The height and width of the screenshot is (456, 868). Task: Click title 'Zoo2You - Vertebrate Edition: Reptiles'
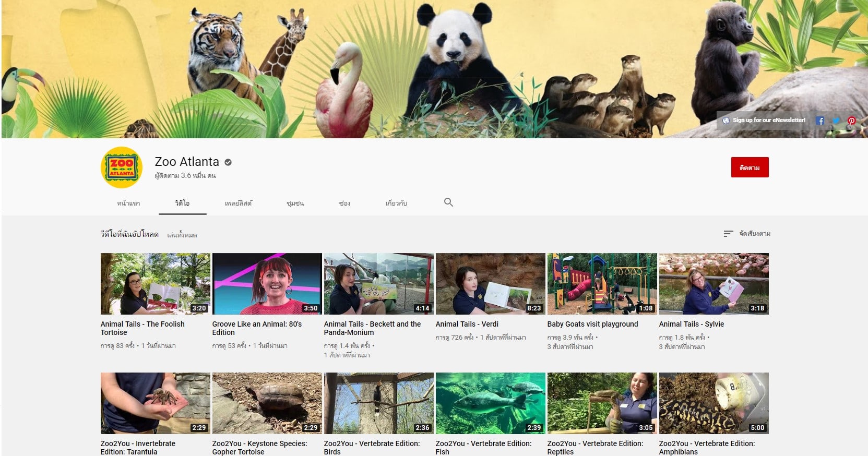click(x=596, y=448)
